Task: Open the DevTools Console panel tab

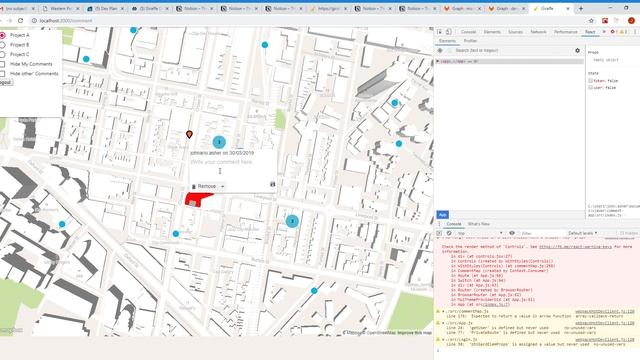Action: [x=468, y=32]
